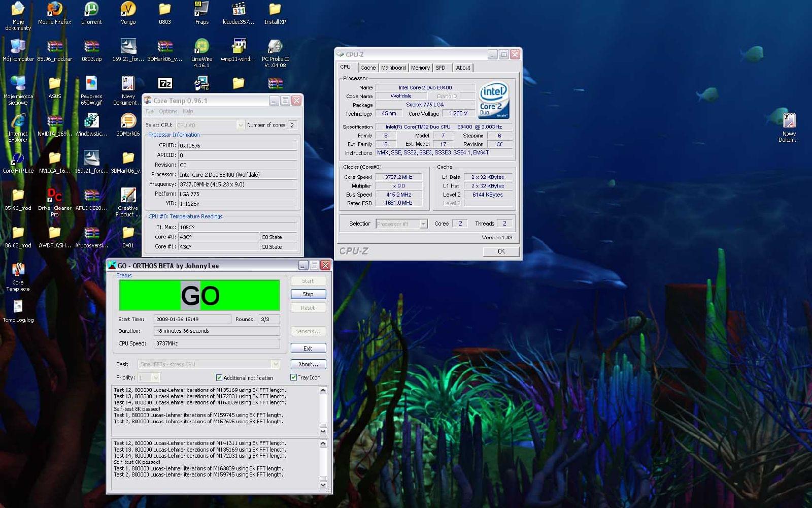
Task: Open the Help menu in Core Temp
Action: pos(188,112)
